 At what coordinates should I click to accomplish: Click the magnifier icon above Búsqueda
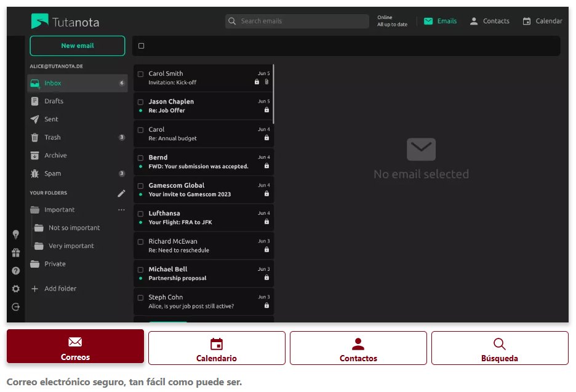click(500, 344)
